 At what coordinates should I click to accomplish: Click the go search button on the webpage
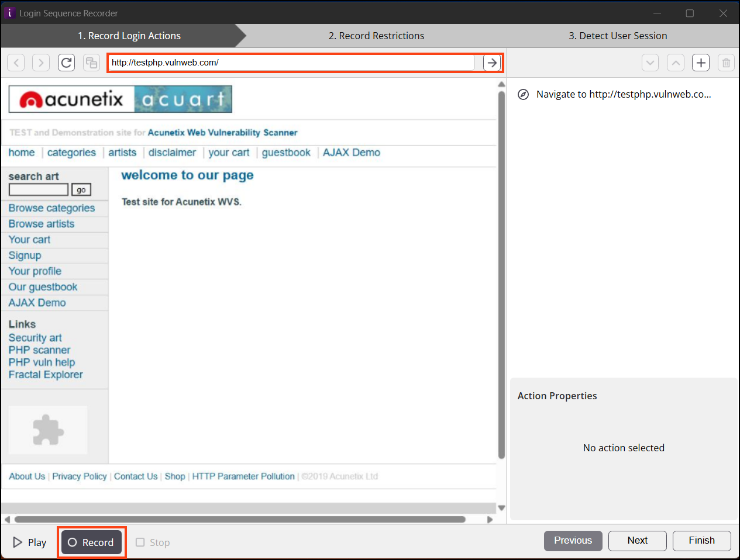(x=81, y=189)
